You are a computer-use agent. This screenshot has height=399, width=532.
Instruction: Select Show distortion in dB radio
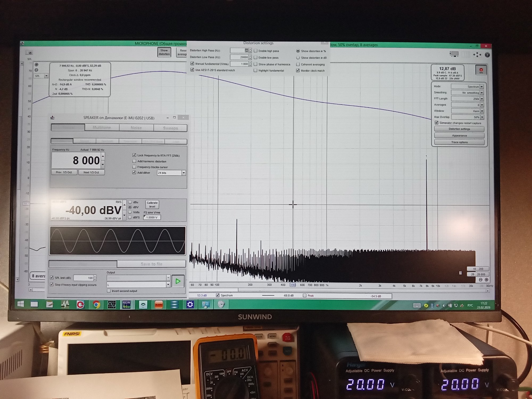coord(298,58)
